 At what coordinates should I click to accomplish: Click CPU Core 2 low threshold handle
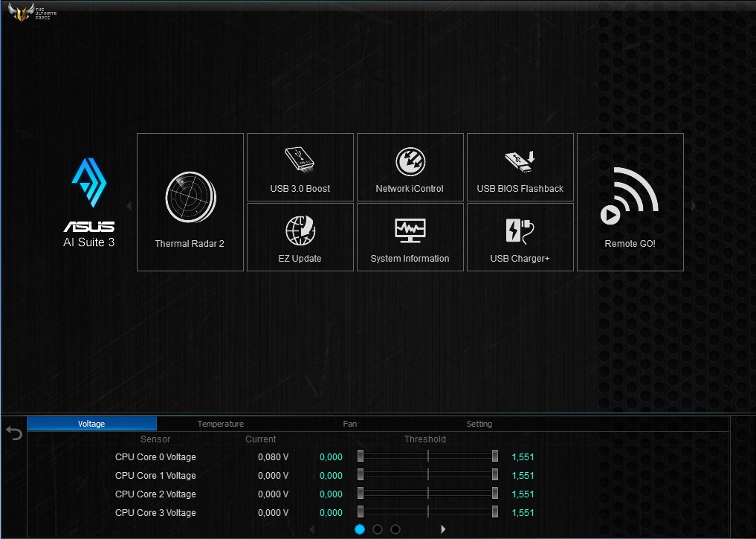pyautogui.click(x=361, y=493)
